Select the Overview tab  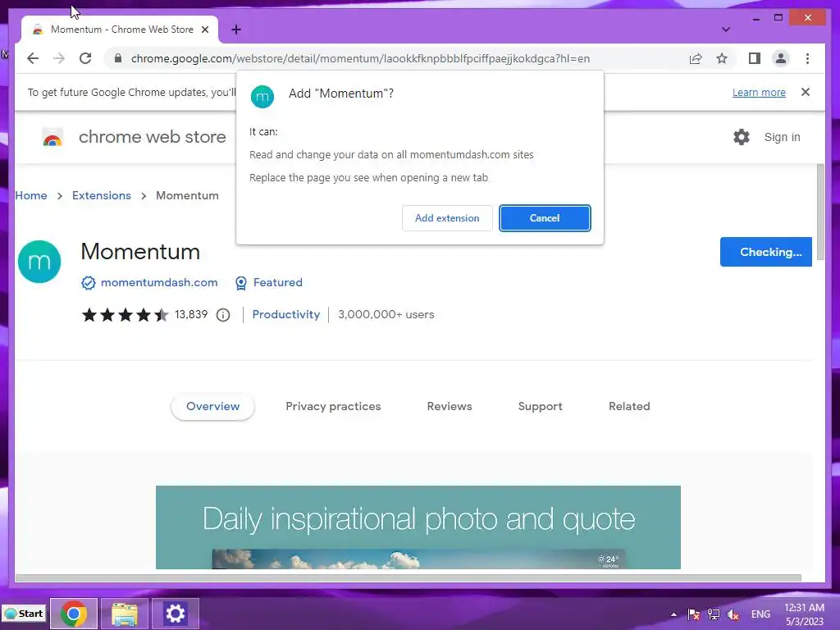212,406
